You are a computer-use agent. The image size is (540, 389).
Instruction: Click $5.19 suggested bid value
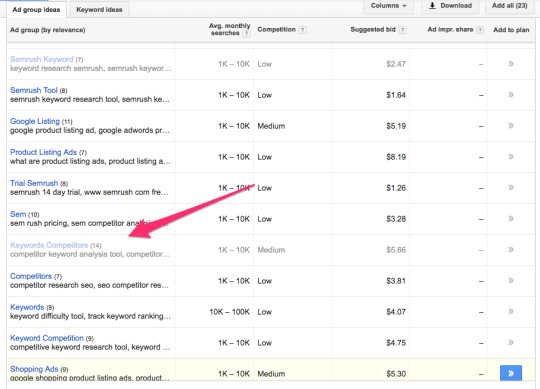(396, 126)
